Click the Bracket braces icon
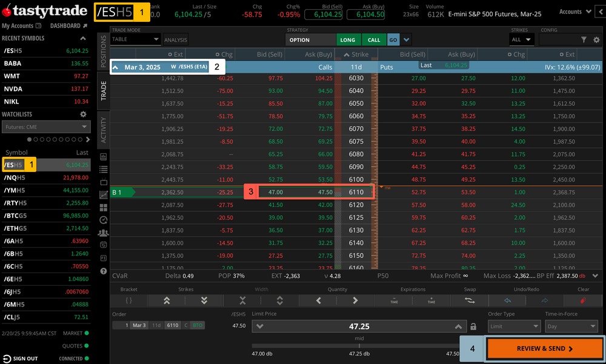This screenshot has width=606, height=364. pos(128,300)
